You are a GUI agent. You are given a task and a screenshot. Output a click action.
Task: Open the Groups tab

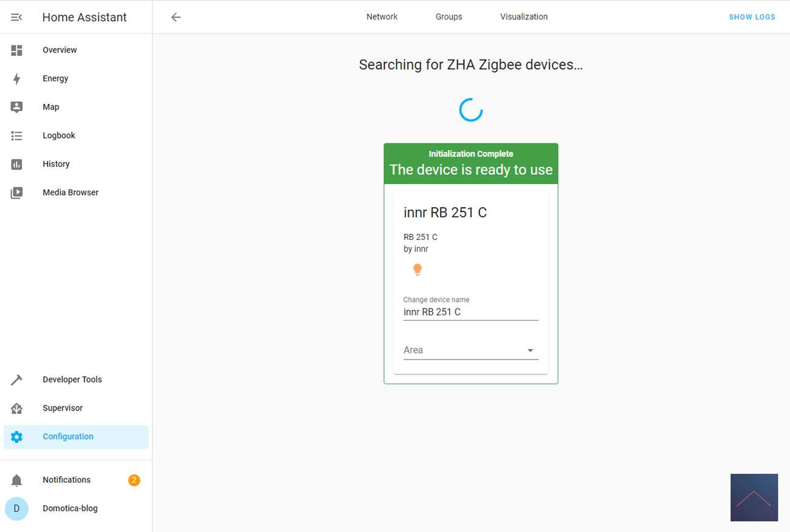(448, 17)
